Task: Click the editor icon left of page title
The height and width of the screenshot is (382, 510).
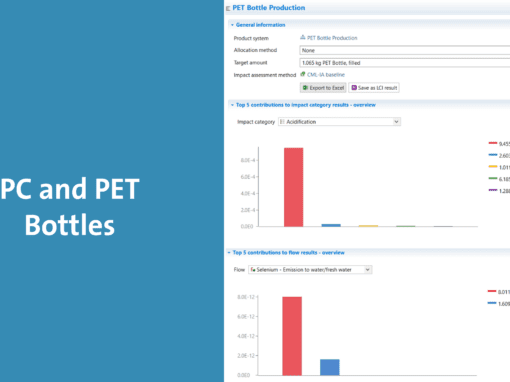Action: (228, 8)
